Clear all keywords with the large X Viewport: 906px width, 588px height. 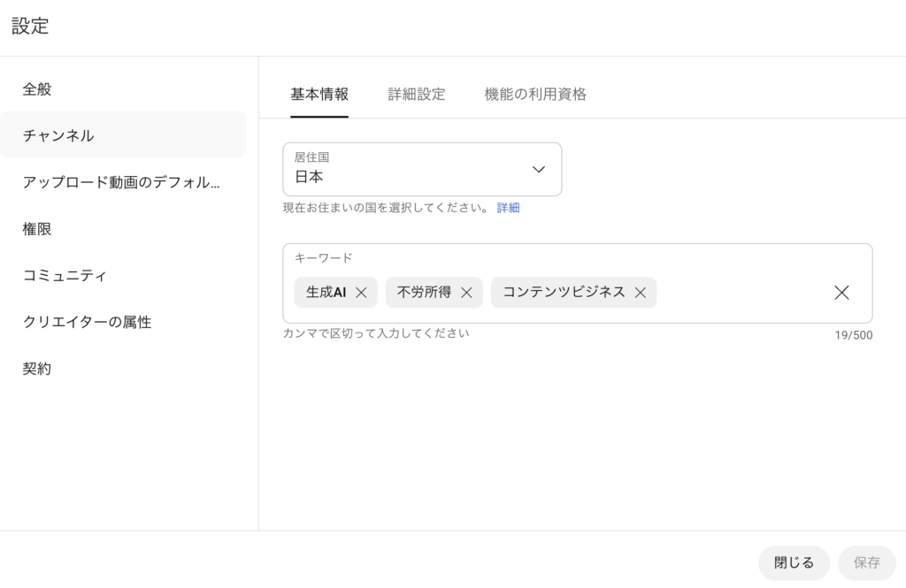click(x=841, y=293)
